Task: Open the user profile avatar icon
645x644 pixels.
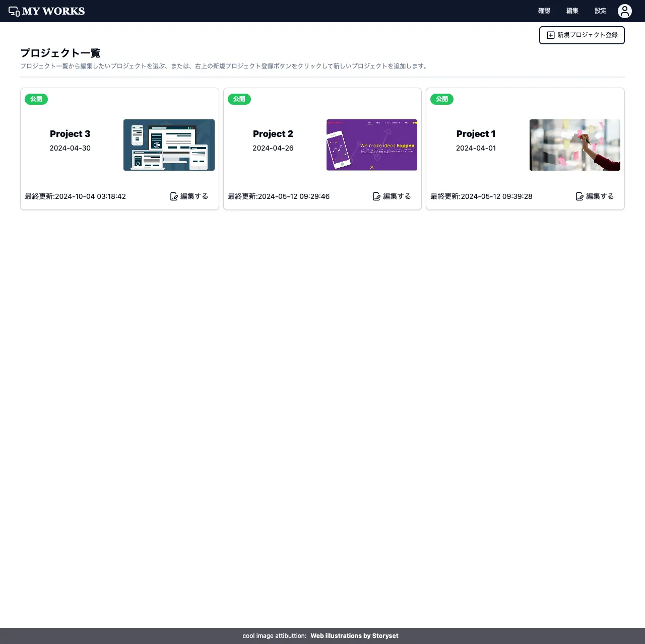Action: click(x=625, y=11)
